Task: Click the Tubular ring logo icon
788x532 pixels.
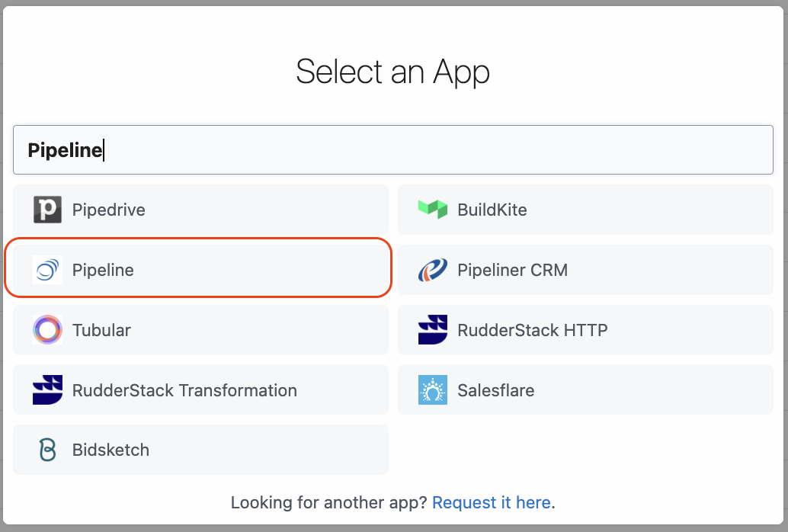Action: 48,330
